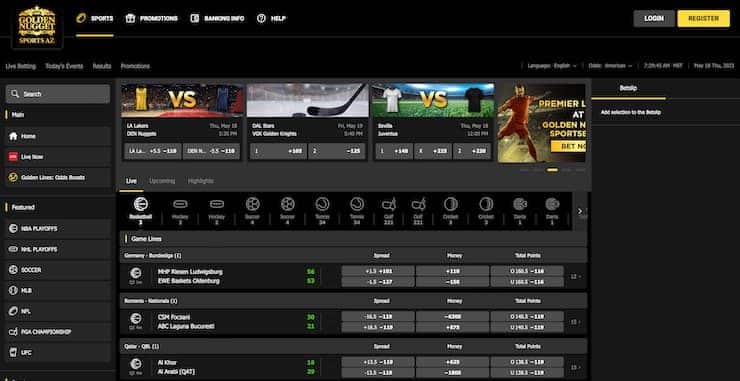The width and height of the screenshot is (740, 381).
Task: Open Promotions link in secondary navigation
Action: (x=135, y=66)
